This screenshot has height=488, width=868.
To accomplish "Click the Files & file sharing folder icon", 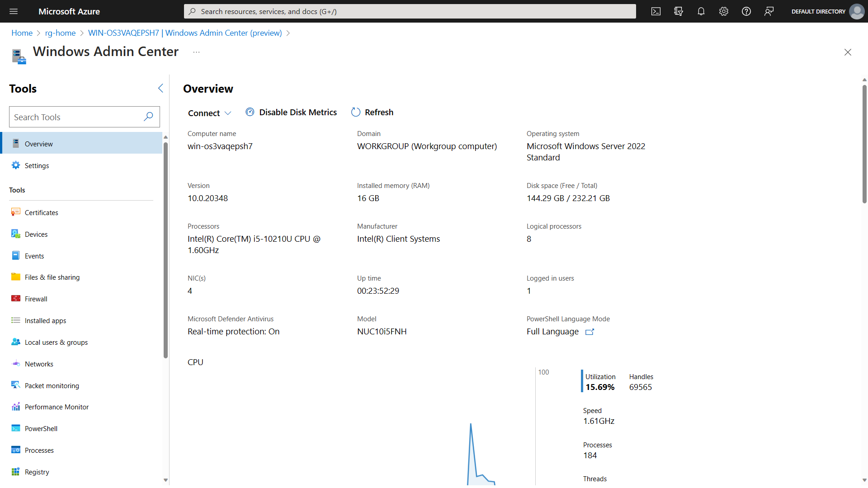I will [x=16, y=277].
